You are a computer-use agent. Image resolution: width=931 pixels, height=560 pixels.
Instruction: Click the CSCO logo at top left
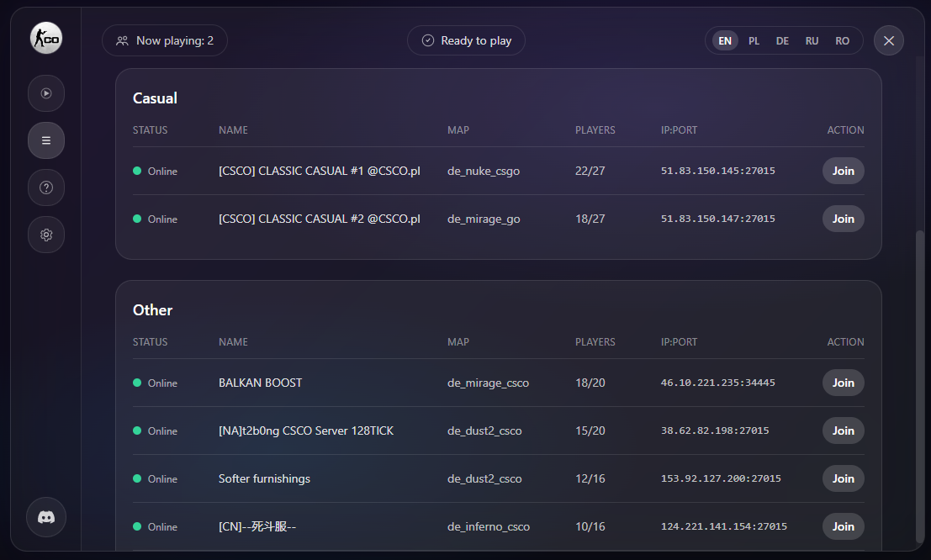pyautogui.click(x=46, y=38)
